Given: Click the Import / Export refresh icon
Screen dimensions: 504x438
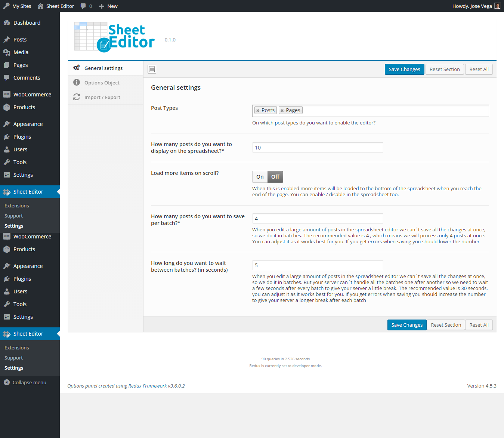Looking at the screenshot, I should tap(77, 97).
